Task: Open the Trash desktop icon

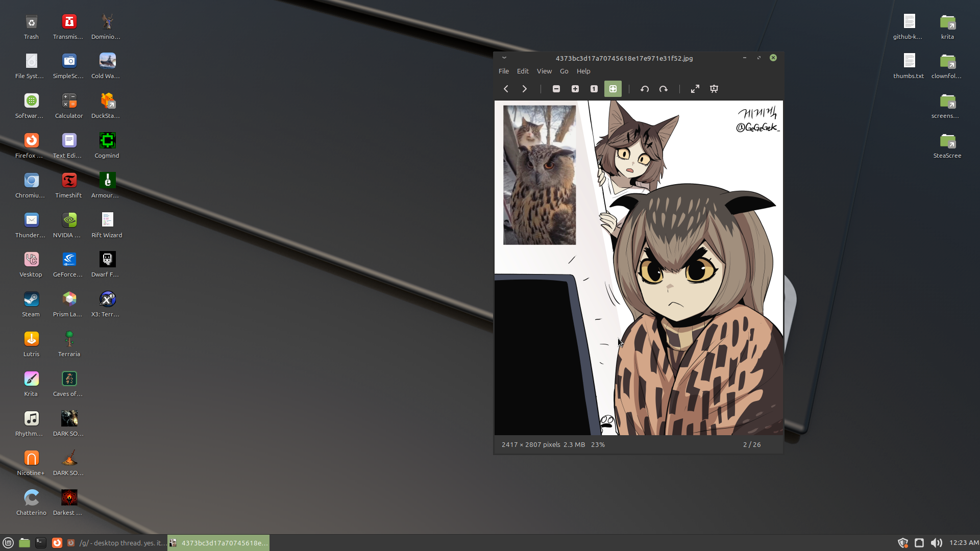Action: tap(31, 27)
